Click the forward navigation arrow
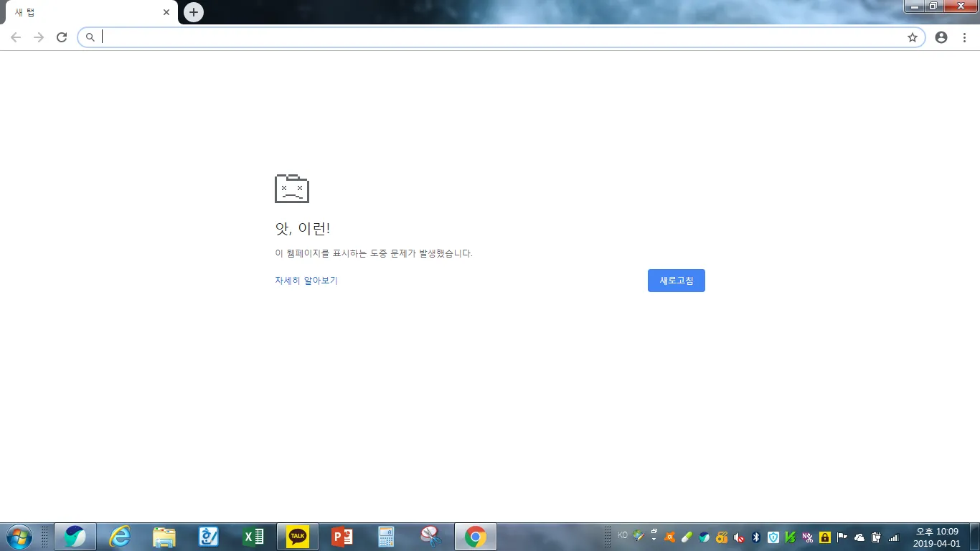This screenshot has width=980, height=551. (38, 37)
